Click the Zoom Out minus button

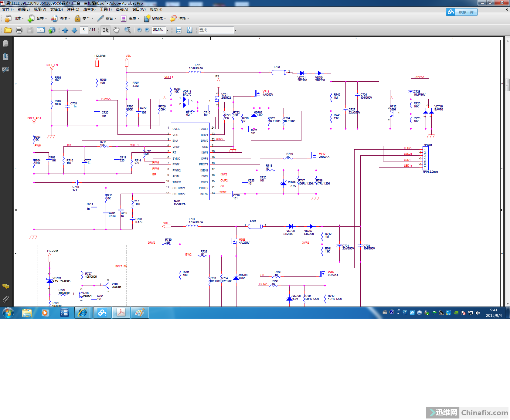click(139, 30)
